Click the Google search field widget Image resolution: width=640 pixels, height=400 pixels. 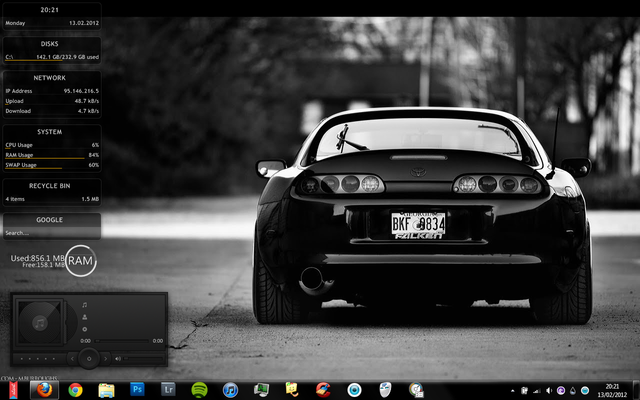pyautogui.click(x=52, y=233)
